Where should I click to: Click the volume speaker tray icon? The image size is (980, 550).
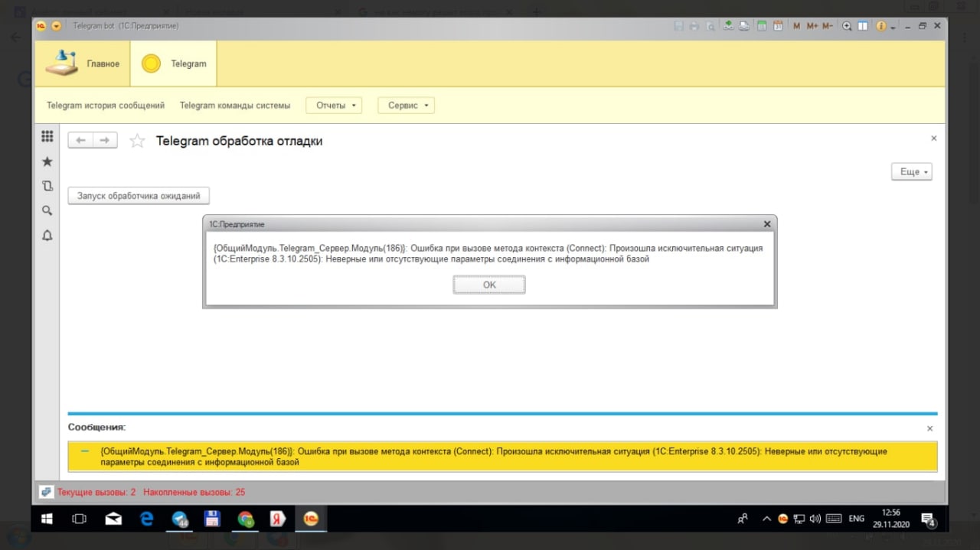(815, 519)
